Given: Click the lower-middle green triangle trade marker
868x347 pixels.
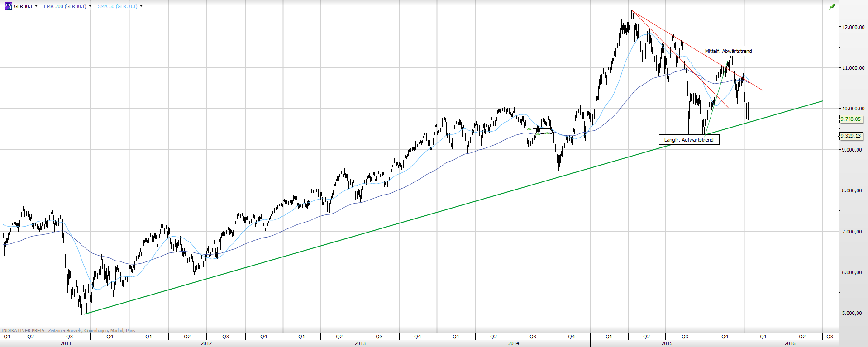Looking at the screenshot, I should (x=538, y=134).
